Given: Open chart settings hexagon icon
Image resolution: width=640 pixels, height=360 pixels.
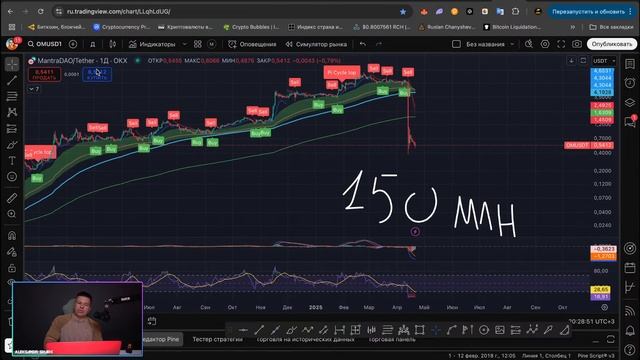Looking at the screenshot, I should click(x=545, y=44).
